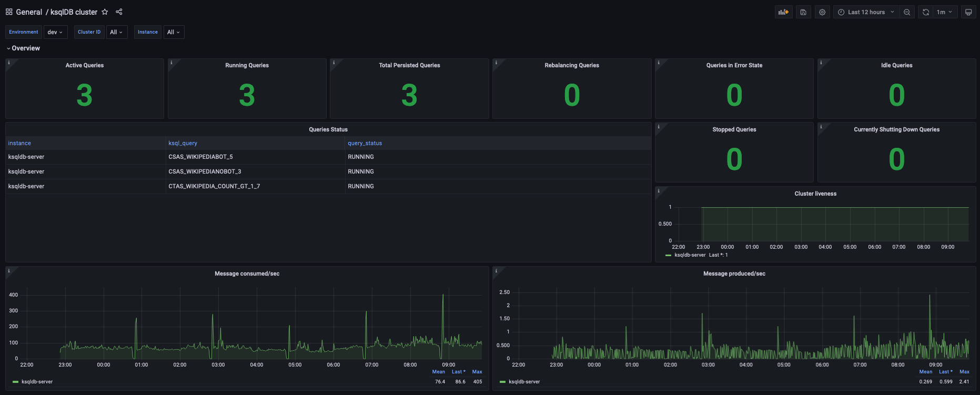Image resolution: width=980 pixels, height=395 pixels.
Task: Sort table by ksql_query column
Action: [183, 143]
